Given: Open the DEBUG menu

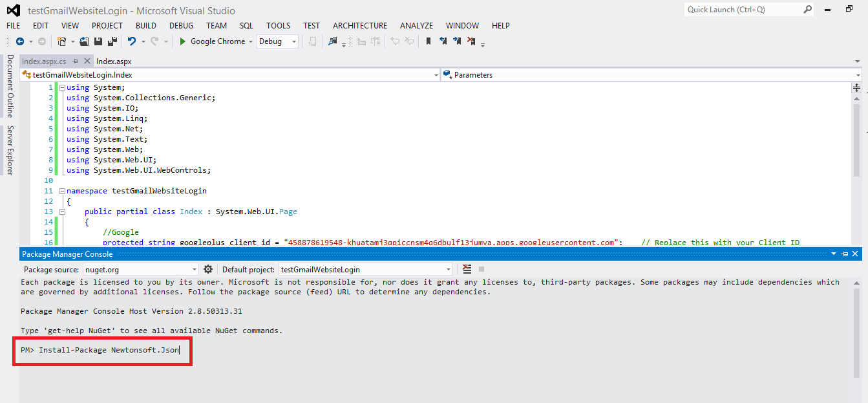Looking at the screenshot, I should [x=181, y=26].
